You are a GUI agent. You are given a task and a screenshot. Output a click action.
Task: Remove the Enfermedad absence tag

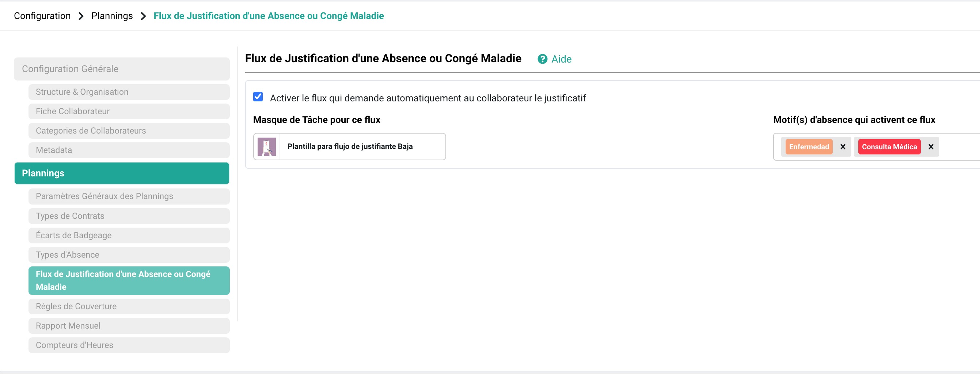[x=843, y=147]
